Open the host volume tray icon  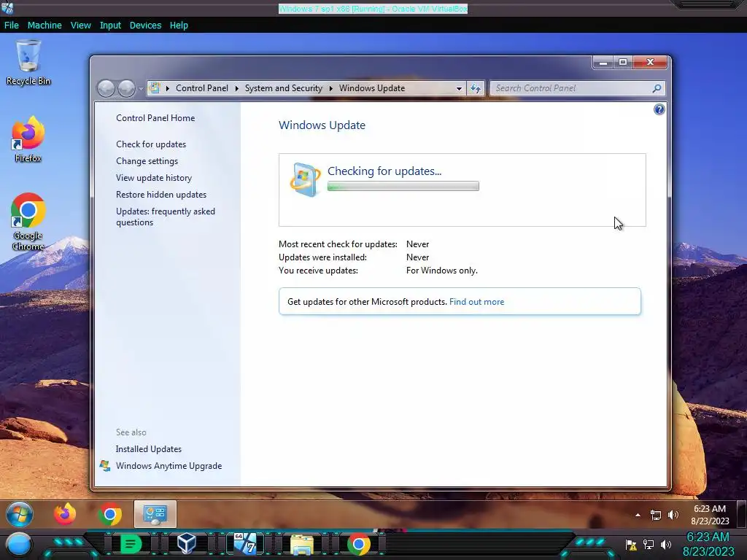[666, 544]
